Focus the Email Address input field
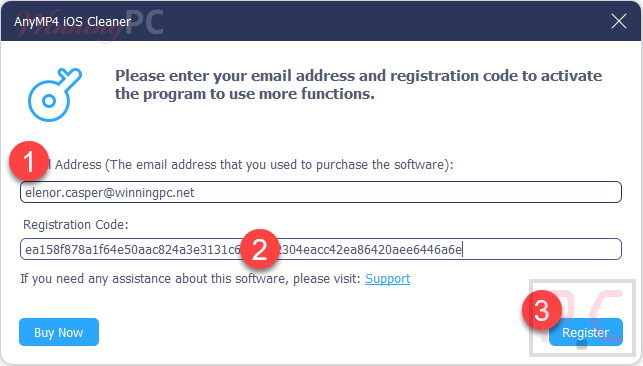 pyautogui.click(x=321, y=192)
